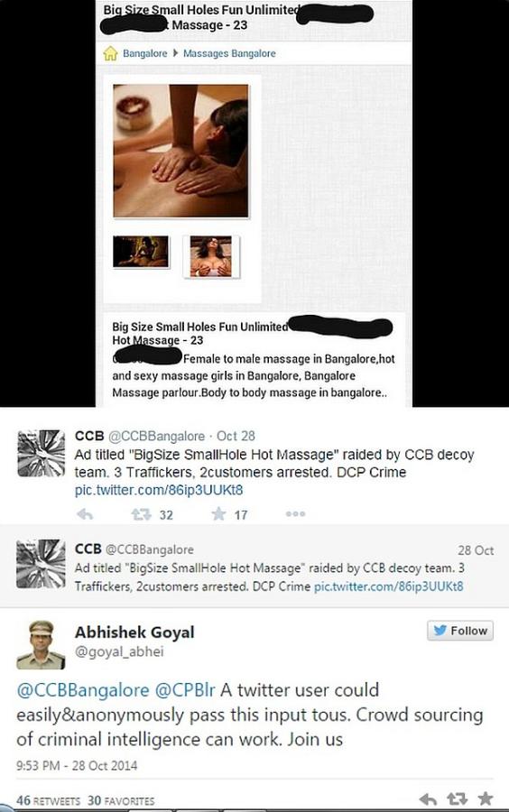Click the @CPBlr mention
This screenshot has width=509, height=812.
pyautogui.click(x=185, y=690)
